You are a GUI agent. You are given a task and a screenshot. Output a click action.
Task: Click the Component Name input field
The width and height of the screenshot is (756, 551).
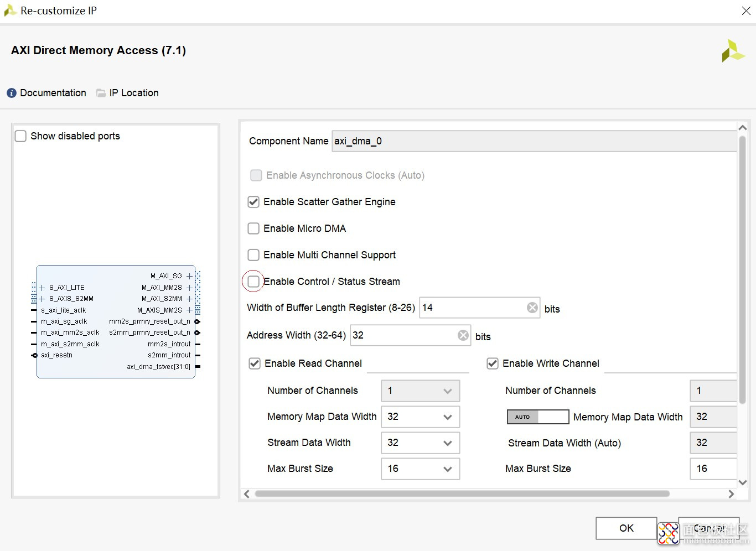(x=534, y=141)
